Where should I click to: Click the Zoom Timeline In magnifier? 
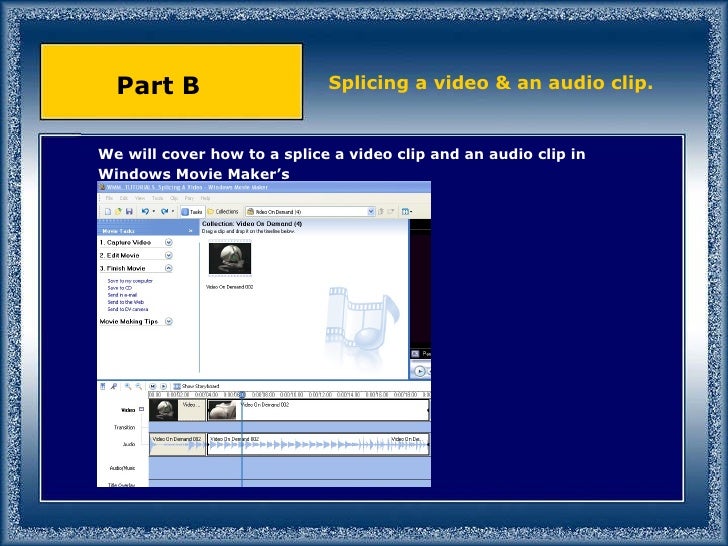click(128, 386)
